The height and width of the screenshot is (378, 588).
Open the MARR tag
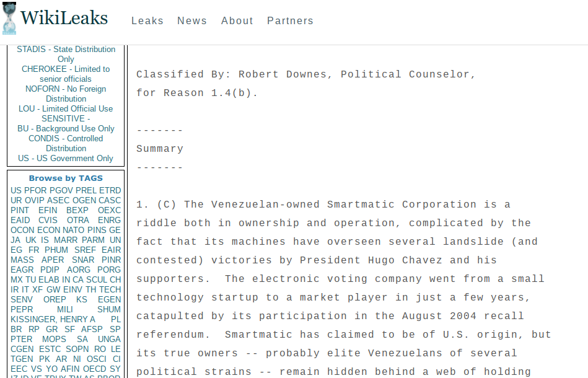66,240
